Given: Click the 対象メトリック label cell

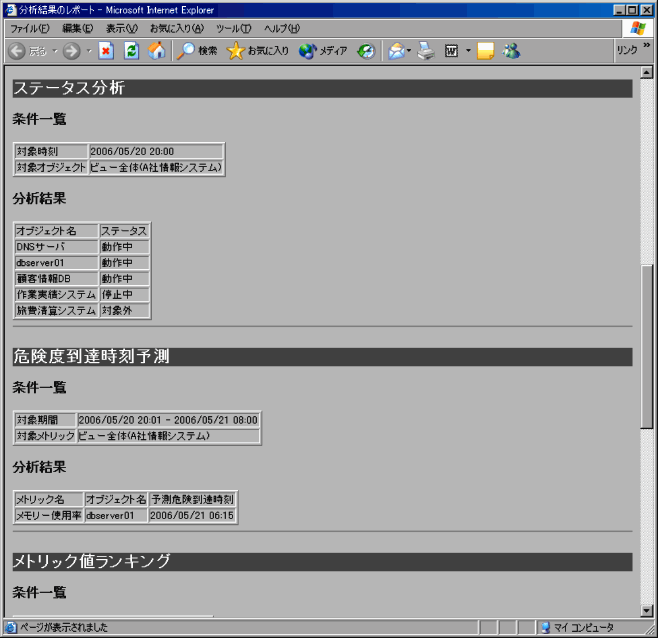Looking at the screenshot, I should tap(45, 436).
